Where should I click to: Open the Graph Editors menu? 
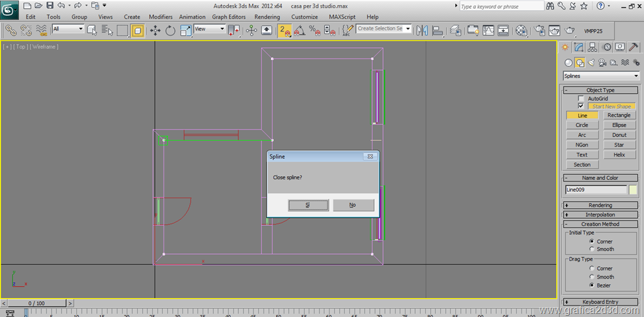coord(229,17)
